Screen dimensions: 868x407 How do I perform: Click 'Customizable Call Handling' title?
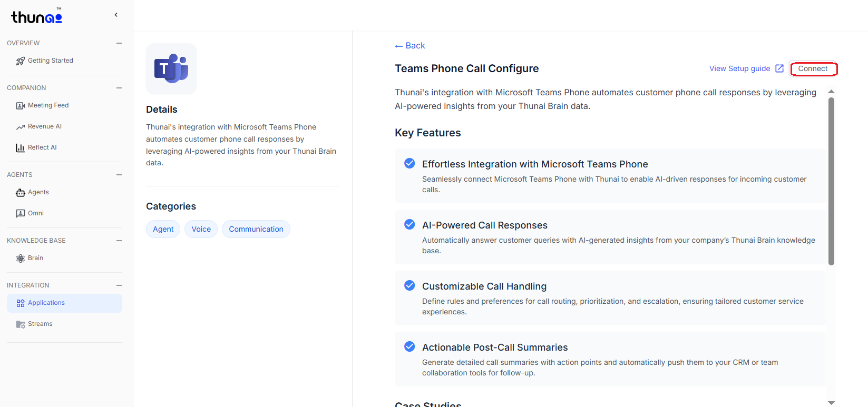[484, 286]
